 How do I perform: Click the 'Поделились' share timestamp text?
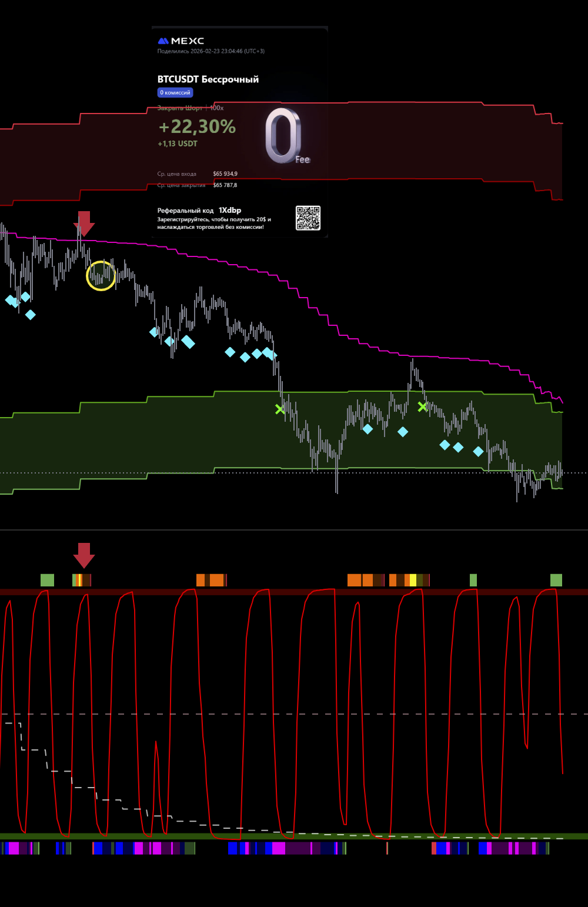click(x=211, y=51)
